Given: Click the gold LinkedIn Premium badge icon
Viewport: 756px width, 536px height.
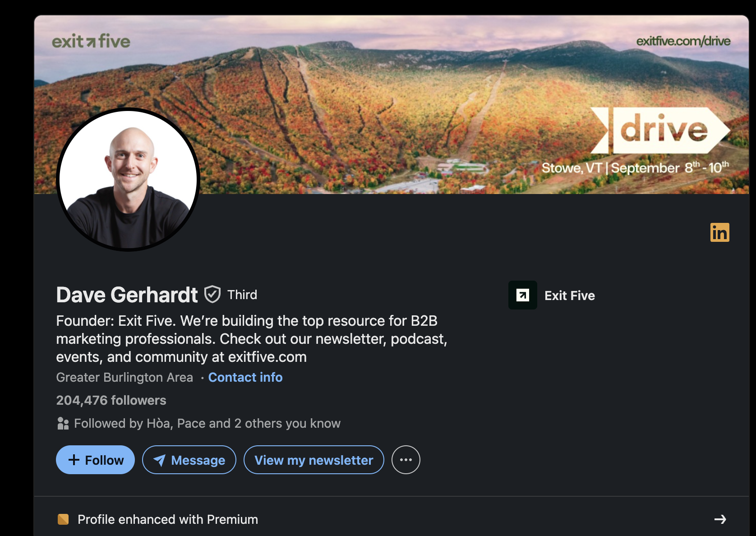Looking at the screenshot, I should tap(719, 232).
